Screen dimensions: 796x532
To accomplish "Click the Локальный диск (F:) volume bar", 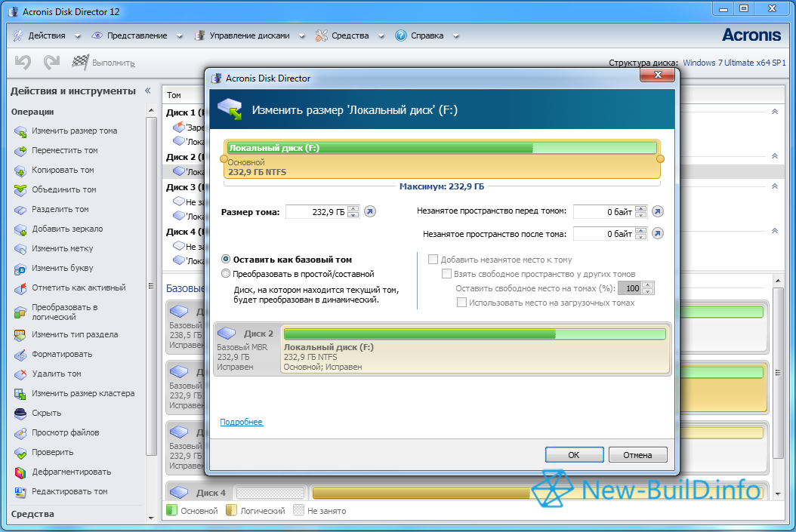I will [x=442, y=158].
